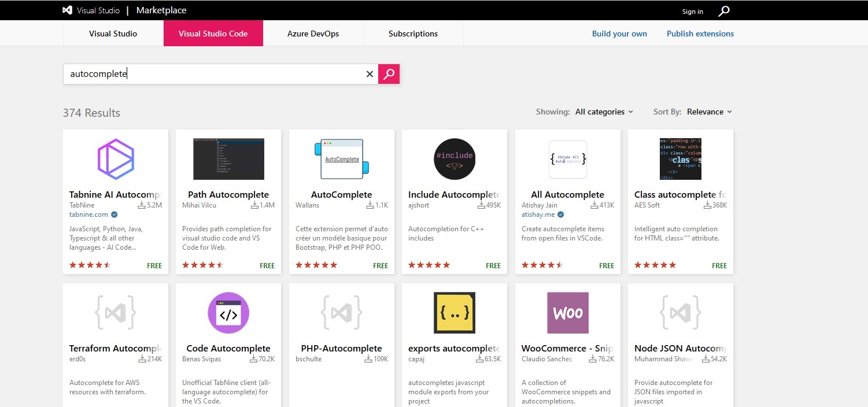The image size is (868, 407).
Task: Open the Class autocomplete extension title
Action: point(681,195)
